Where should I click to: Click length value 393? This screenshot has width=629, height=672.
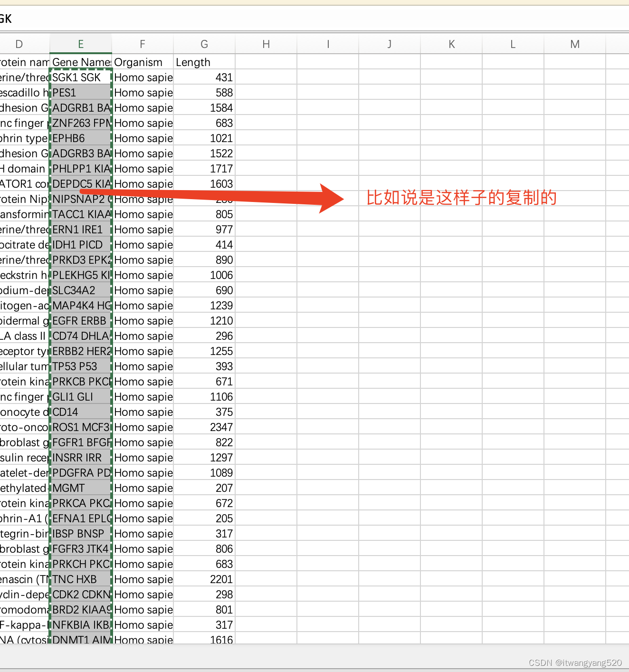(204, 366)
